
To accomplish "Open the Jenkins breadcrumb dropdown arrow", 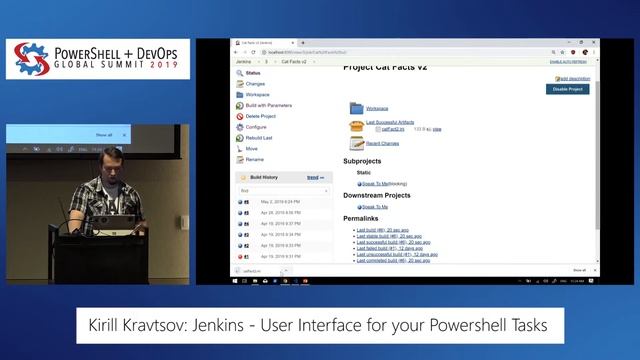I will click(x=258, y=62).
